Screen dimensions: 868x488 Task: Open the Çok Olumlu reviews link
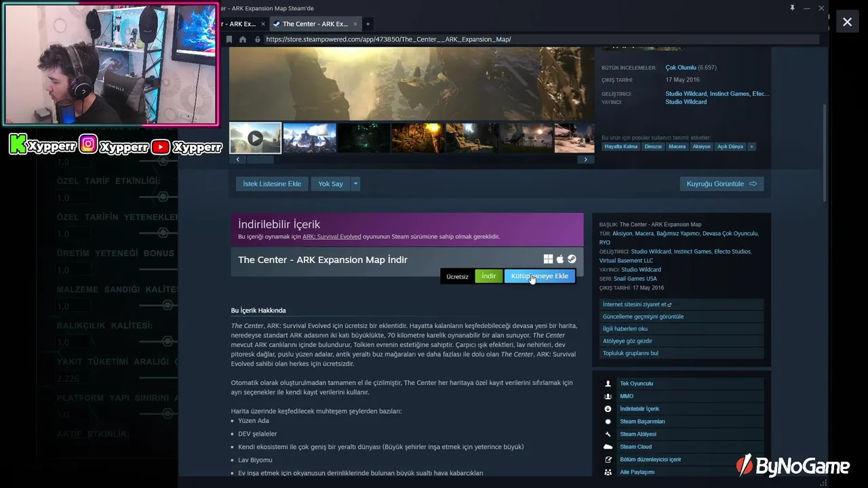click(681, 68)
